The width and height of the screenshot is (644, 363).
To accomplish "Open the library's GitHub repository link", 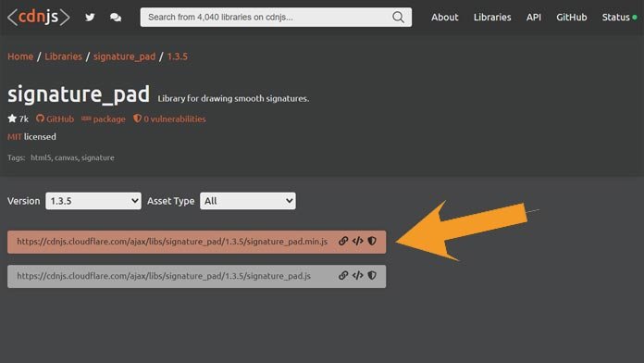I will click(55, 119).
